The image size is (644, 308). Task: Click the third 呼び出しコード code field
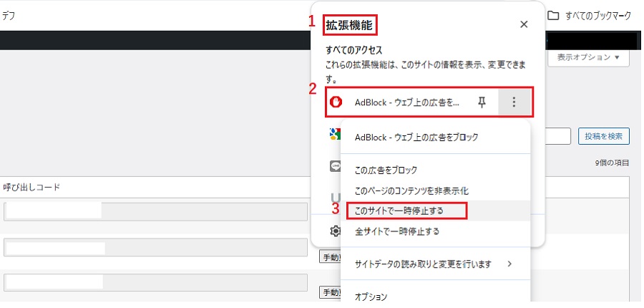[156, 283]
